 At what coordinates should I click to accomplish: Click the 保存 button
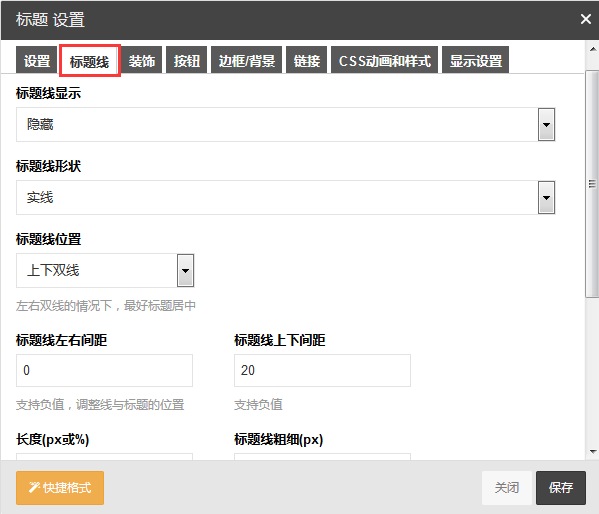tap(561, 488)
